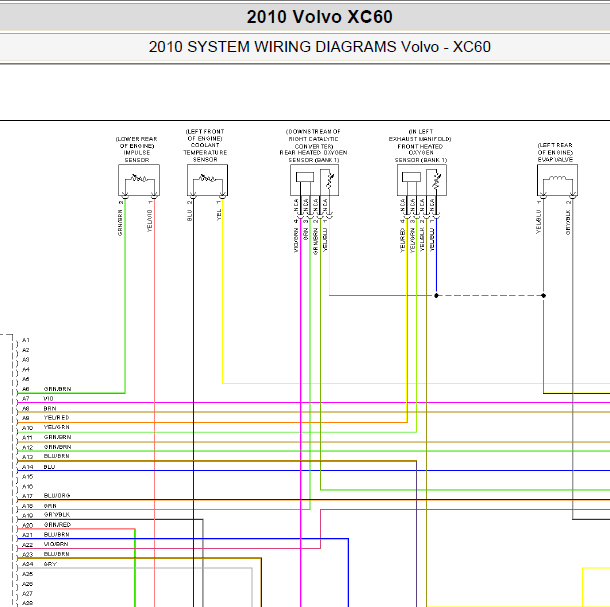Click the junction dot on the EVAP valve wire
610x607 pixels.
pyautogui.click(x=543, y=296)
